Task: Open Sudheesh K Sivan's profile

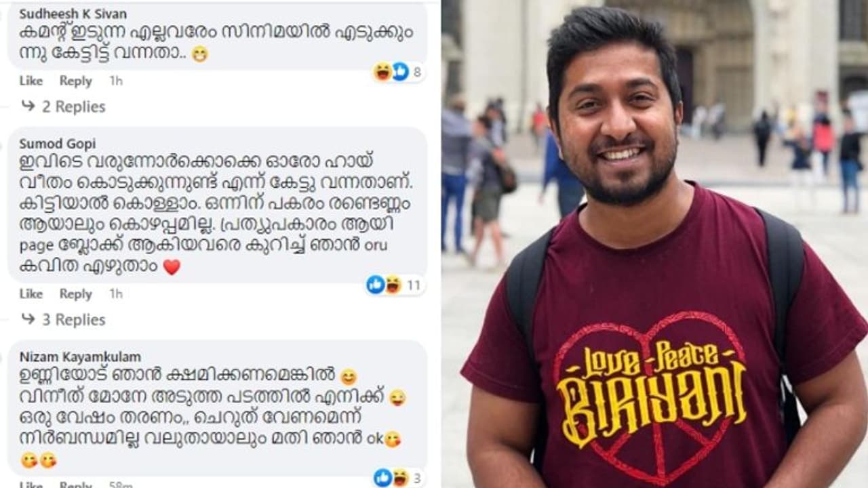Action: (73, 14)
